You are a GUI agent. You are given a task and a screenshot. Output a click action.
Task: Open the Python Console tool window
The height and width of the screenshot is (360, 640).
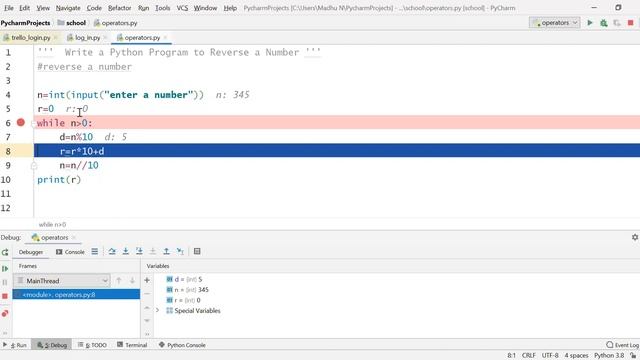[182, 345]
